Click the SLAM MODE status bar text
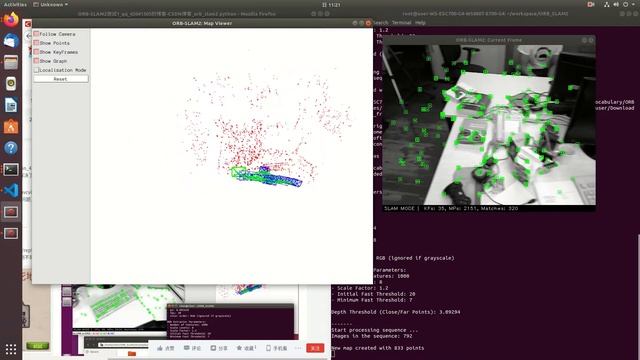This screenshot has width=640, height=360. click(x=451, y=208)
